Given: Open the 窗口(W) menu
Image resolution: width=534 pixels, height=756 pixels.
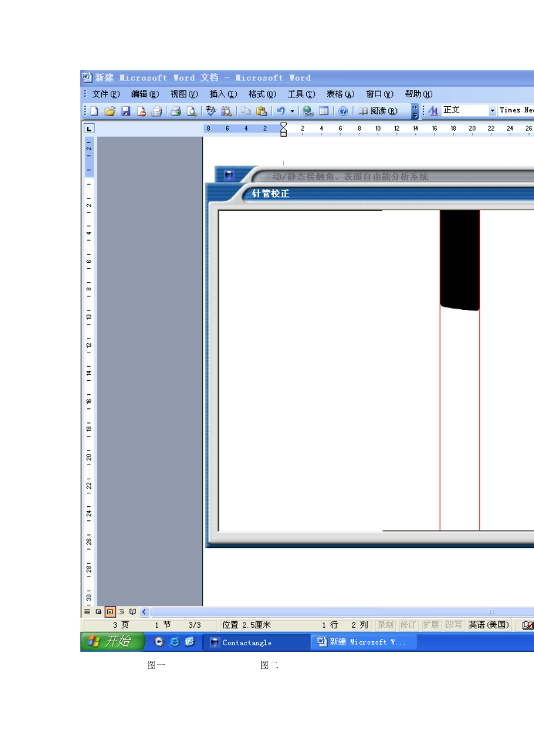Looking at the screenshot, I should tap(380, 94).
